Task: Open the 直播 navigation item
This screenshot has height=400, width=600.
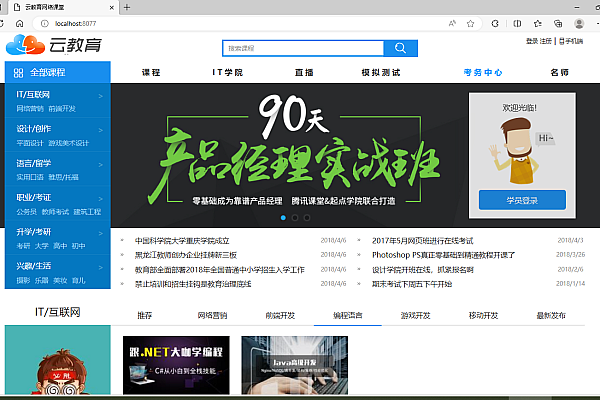Action: coord(304,72)
